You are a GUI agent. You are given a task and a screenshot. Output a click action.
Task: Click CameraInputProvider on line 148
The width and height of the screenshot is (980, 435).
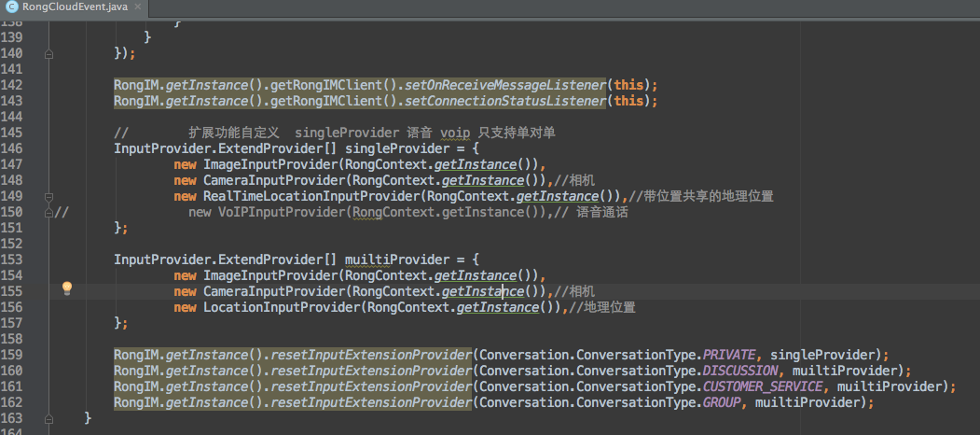point(274,180)
